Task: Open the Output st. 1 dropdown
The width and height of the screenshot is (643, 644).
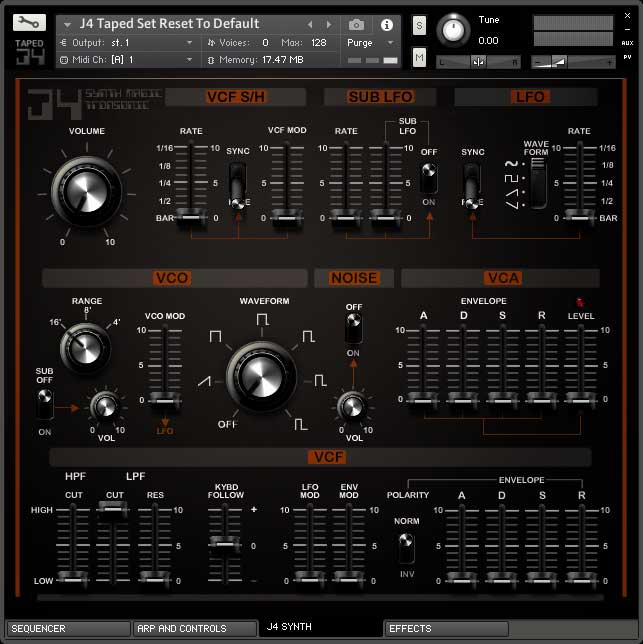Action: (127, 43)
